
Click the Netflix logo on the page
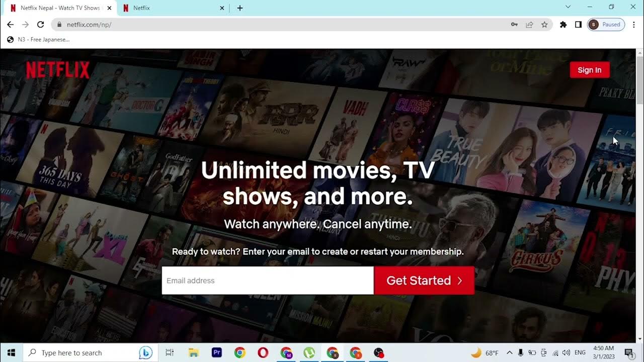pyautogui.click(x=58, y=70)
